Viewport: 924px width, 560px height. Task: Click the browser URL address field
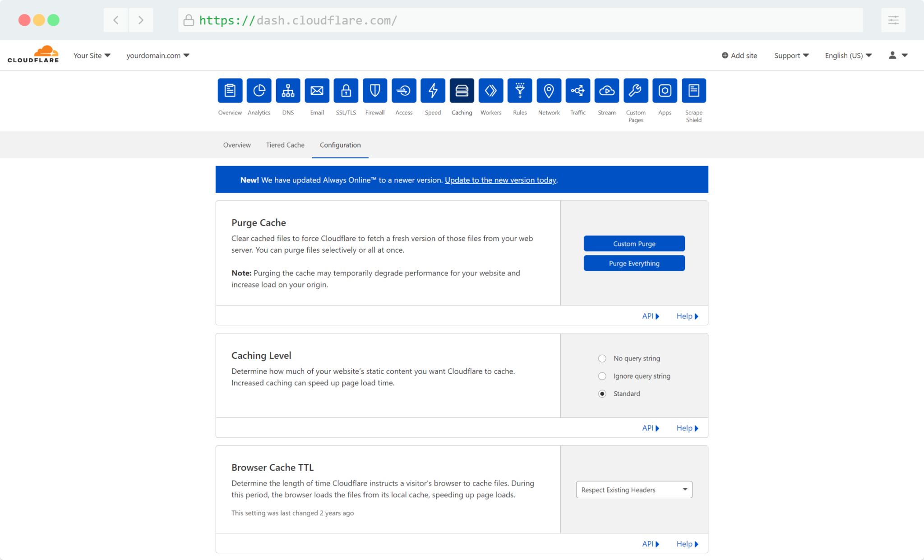(520, 20)
